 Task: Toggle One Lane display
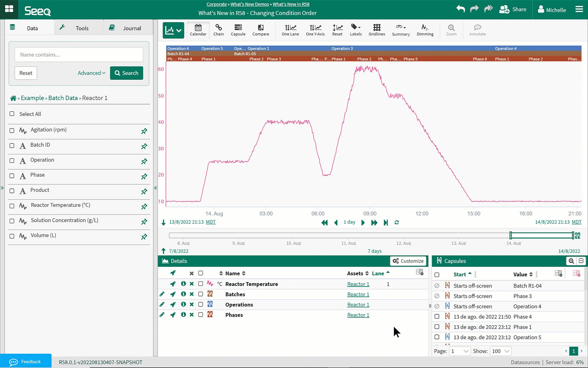pos(290,30)
